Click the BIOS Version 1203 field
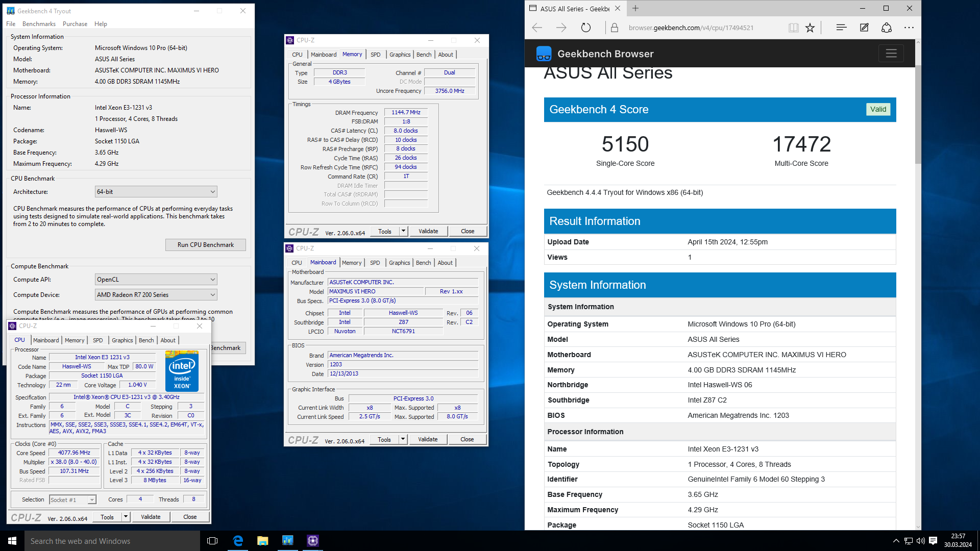The width and height of the screenshot is (980, 551). tap(403, 364)
